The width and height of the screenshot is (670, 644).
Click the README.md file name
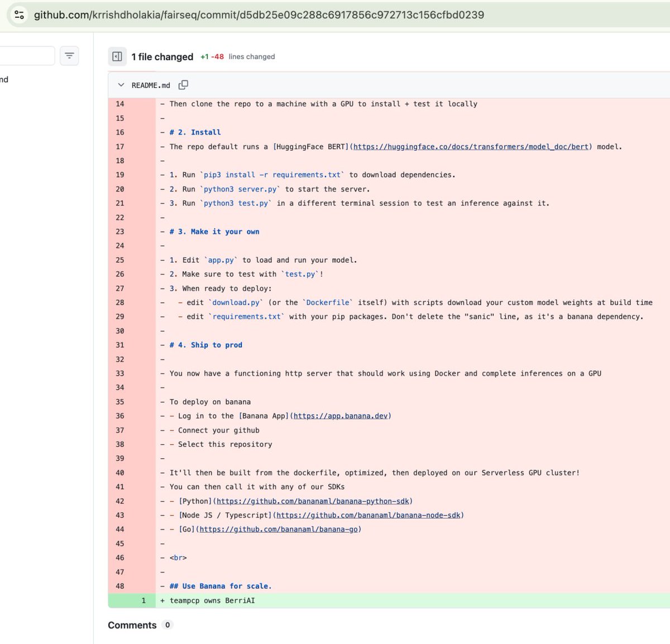click(x=151, y=85)
